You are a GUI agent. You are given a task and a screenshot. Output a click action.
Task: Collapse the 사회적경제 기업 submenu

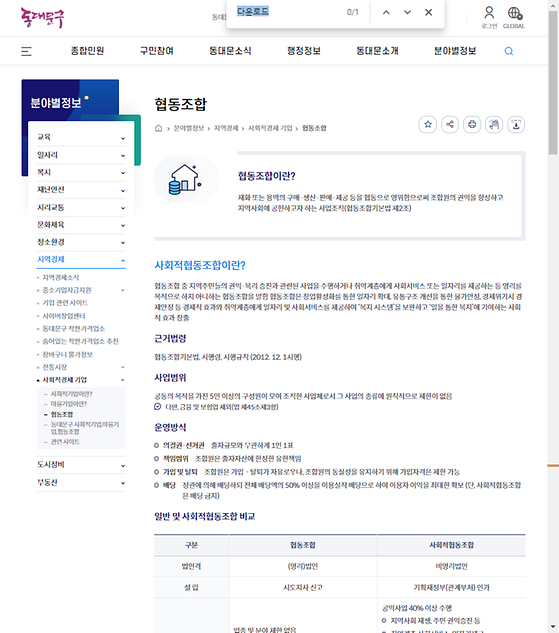coord(123,380)
